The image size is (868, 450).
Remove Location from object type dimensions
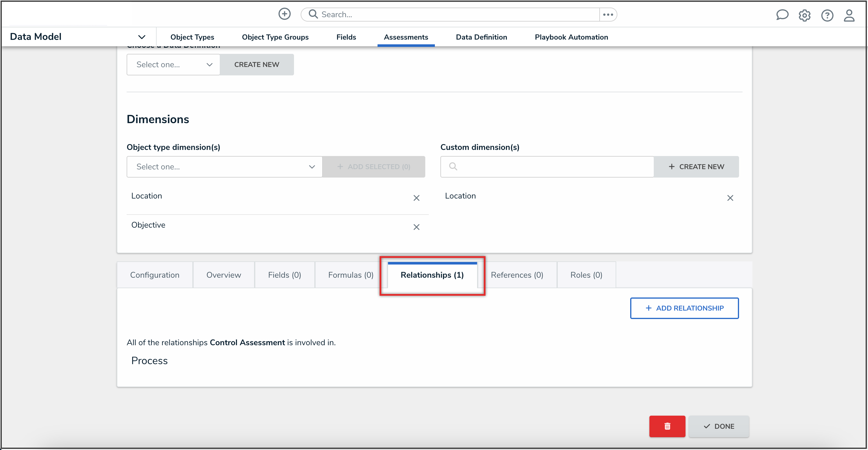(416, 198)
